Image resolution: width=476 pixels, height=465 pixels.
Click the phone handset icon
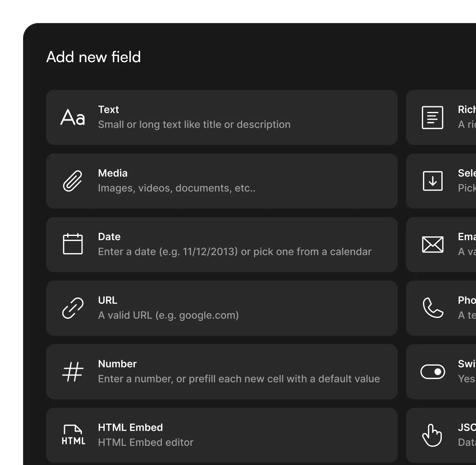coord(433,308)
